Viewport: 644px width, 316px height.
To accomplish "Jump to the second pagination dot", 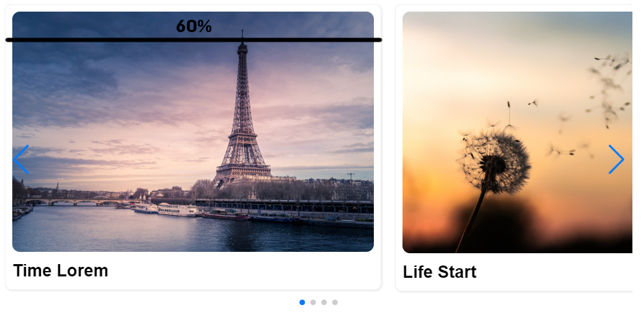I will (x=313, y=302).
